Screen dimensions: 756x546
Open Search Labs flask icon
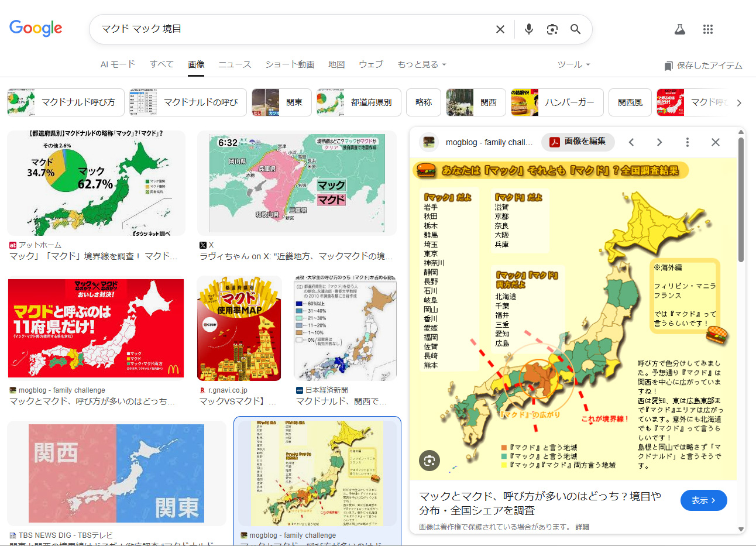click(679, 29)
